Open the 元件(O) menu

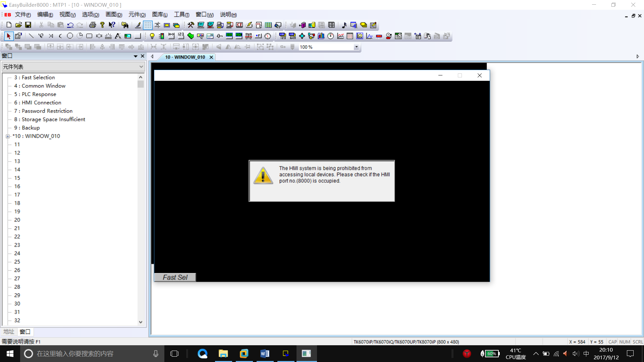[x=137, y=15]
